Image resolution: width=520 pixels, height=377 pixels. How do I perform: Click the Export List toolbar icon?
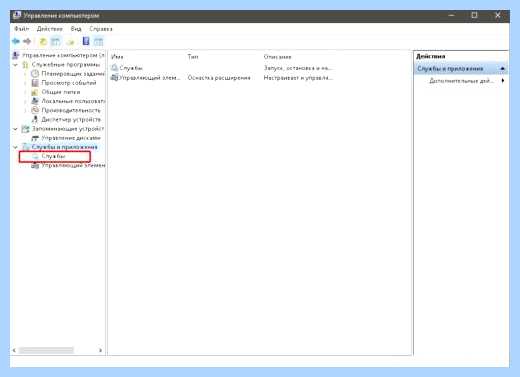[70, 42]
